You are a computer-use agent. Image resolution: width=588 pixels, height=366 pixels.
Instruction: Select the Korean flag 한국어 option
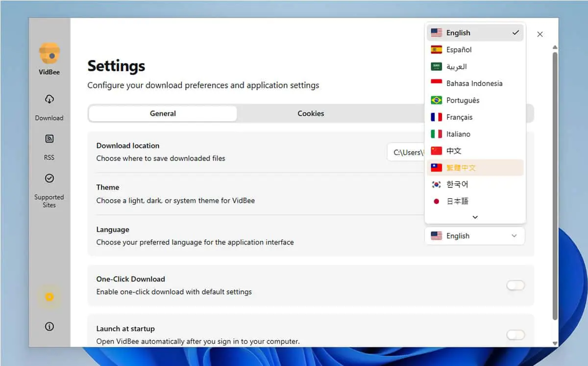(475, 184)
